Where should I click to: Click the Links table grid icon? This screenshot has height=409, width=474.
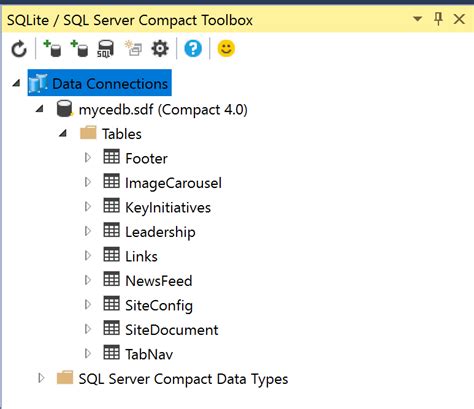[x=111, y=255]
